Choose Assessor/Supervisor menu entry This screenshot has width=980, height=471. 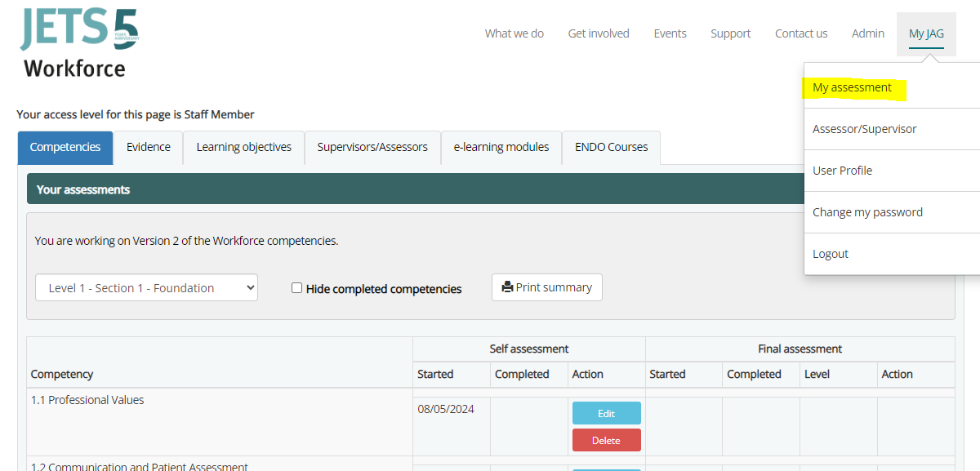864,129
